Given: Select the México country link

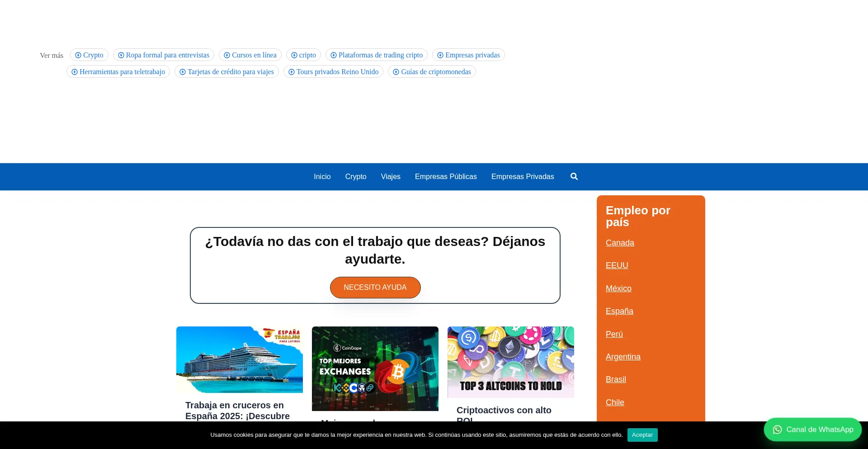Looking at the screenshot, I should click(618, 288).
